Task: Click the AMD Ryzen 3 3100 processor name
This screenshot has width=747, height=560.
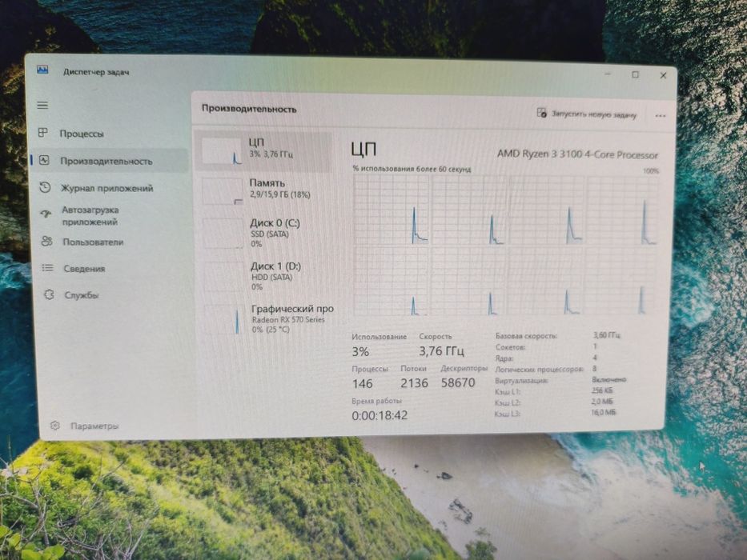Action: (x=577, y=154)
